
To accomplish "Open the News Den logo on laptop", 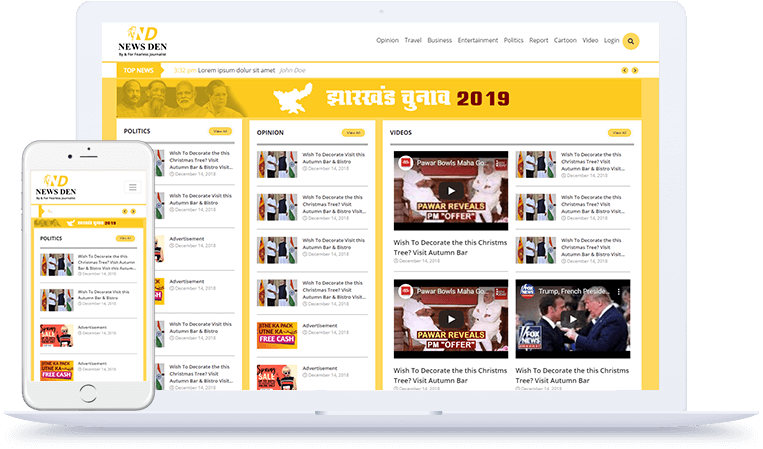I will click(x=143, y=41).
